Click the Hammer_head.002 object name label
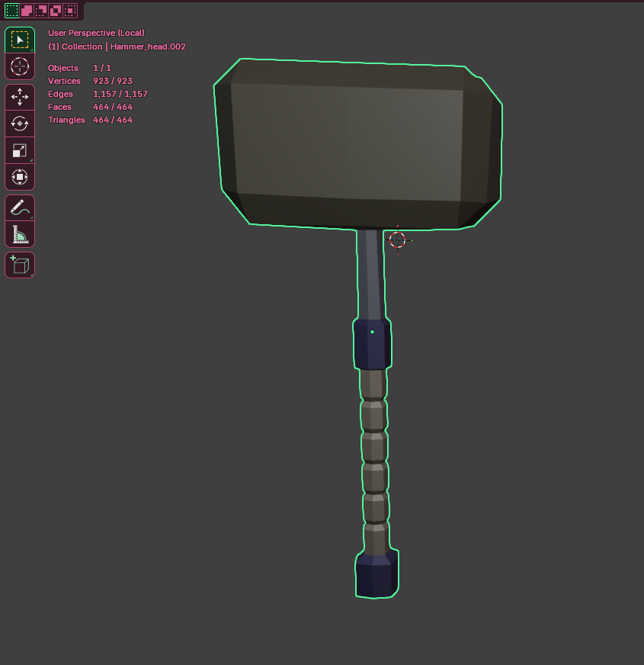This screenshot has width=644, height=665. (148, 47)
